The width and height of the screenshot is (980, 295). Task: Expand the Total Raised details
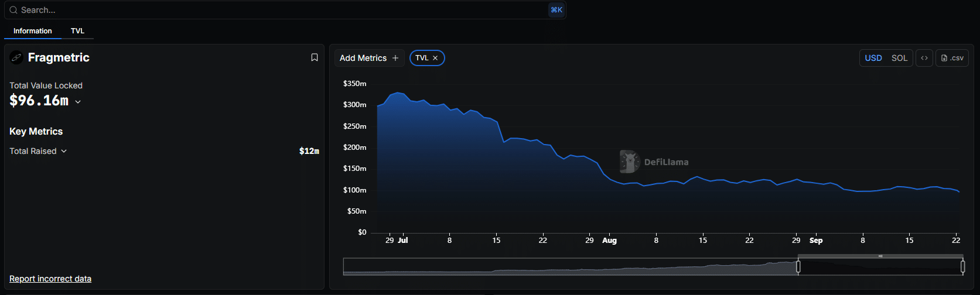click(64, 151)
